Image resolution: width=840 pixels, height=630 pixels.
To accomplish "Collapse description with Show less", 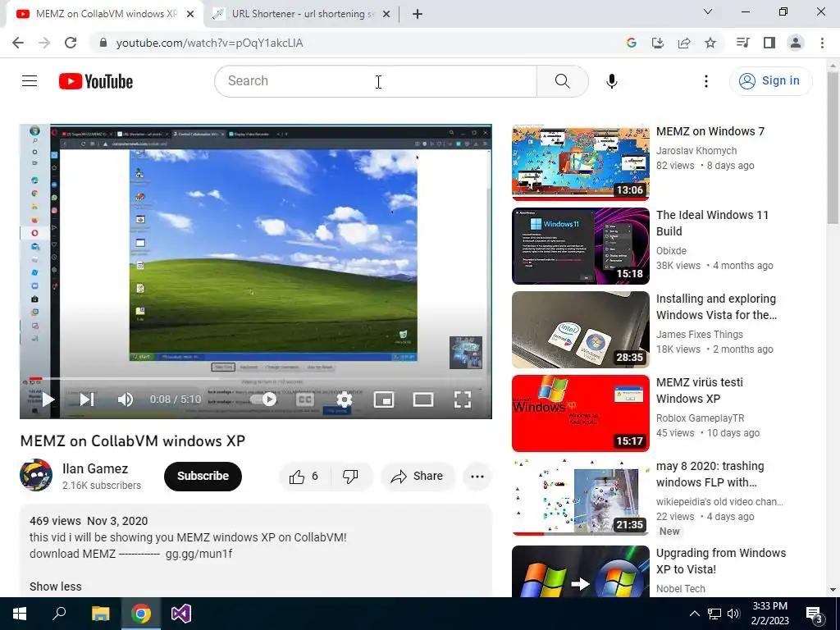I will tap(56, 587).
